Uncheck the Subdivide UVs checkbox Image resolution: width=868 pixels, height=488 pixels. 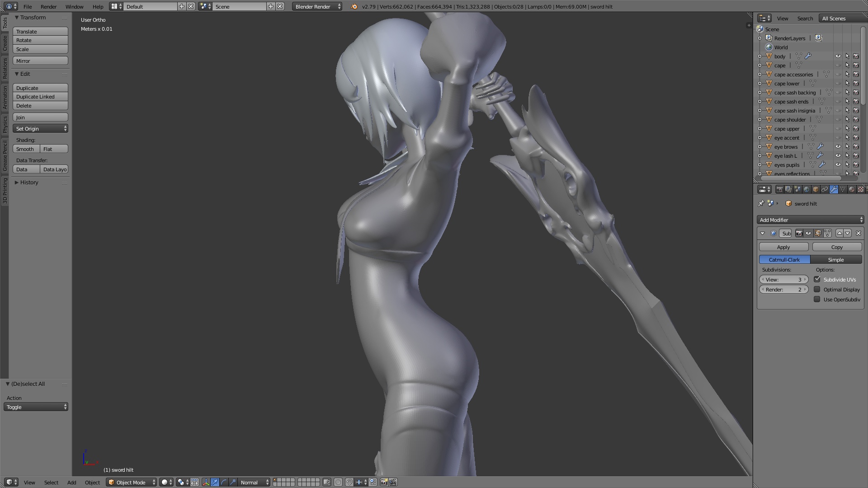tap(817, 279)
